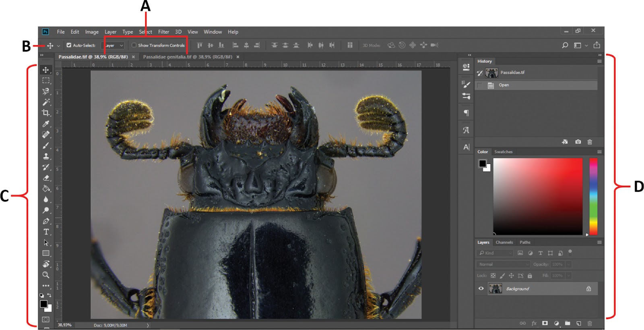
Task: Hide the Background layer with eye icon
Action: 481,288
